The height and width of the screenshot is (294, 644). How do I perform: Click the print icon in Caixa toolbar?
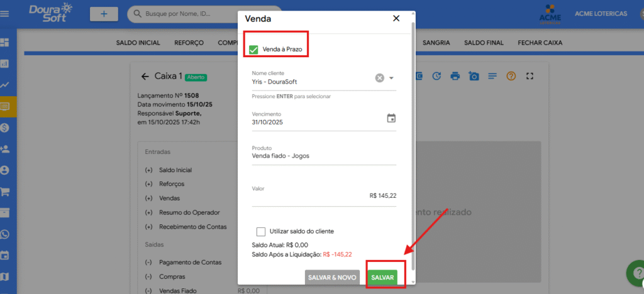tap(455, 76)
